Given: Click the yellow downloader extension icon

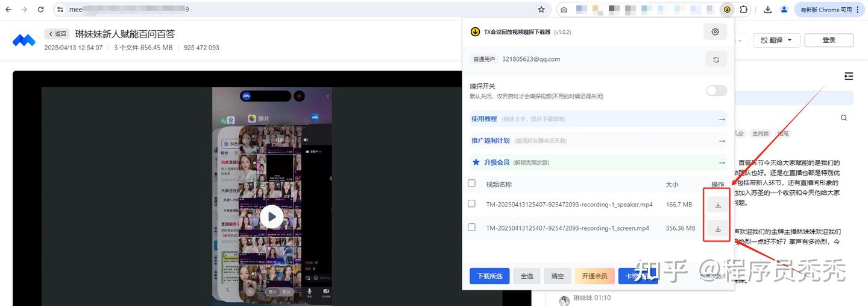Looking at the screenshot, I should pyautogui.click(x=727, y=10).
